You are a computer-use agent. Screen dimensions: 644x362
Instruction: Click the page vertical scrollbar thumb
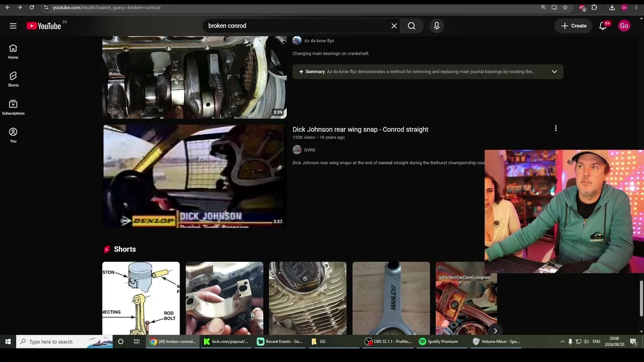[640, 299]
